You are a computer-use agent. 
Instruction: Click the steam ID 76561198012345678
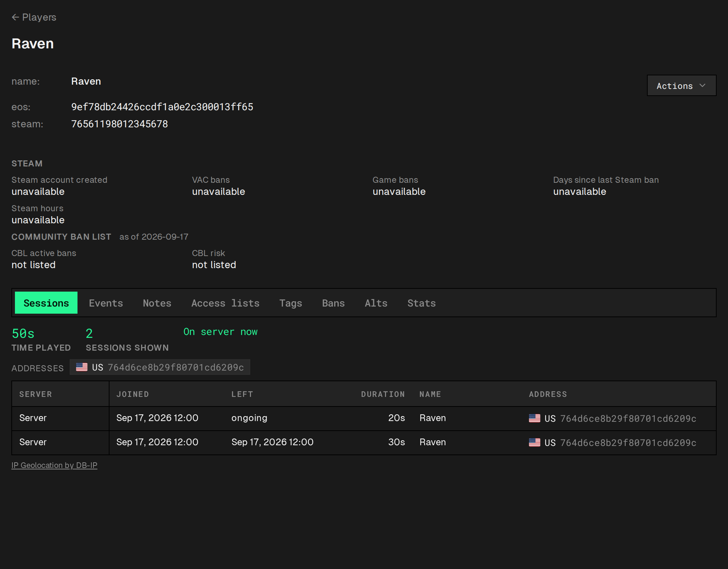tap(119, 124)
